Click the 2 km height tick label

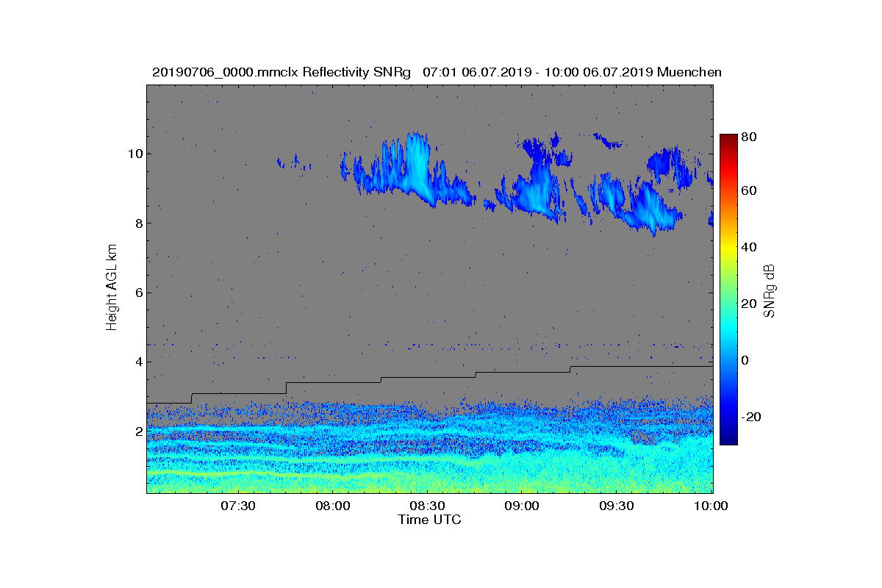137,431
